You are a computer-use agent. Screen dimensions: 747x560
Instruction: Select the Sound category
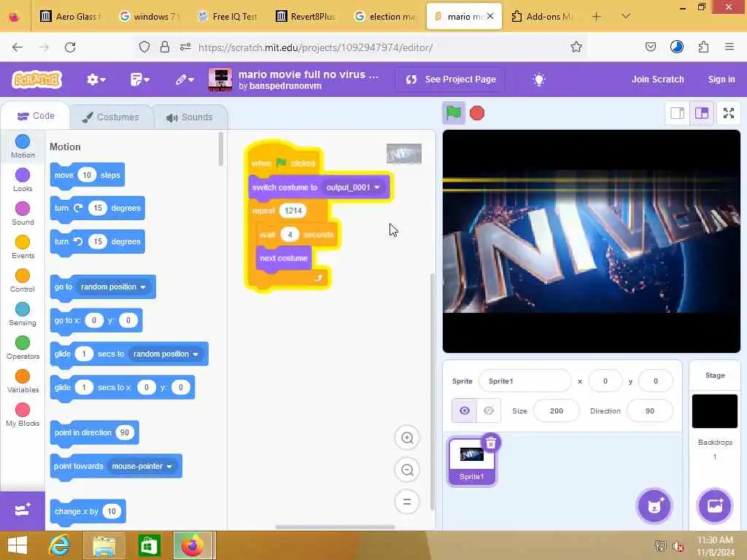point(23,214)
